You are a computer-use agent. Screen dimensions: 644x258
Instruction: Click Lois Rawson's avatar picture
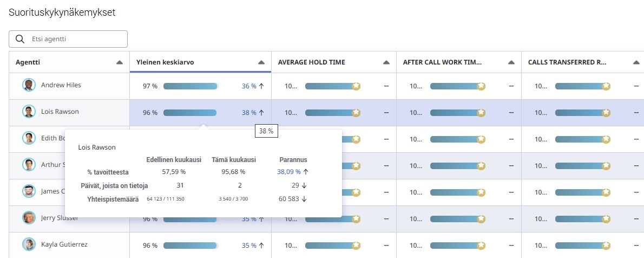[x=29, y=112]
